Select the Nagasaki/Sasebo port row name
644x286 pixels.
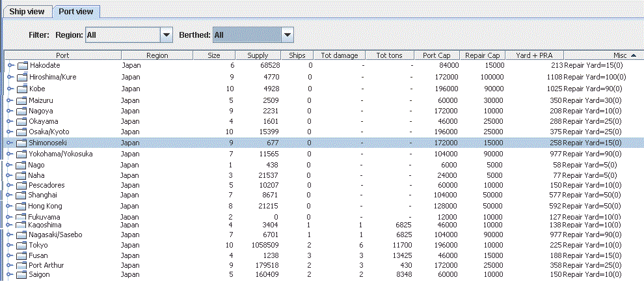pyautogui.click(x=55, y=235)
